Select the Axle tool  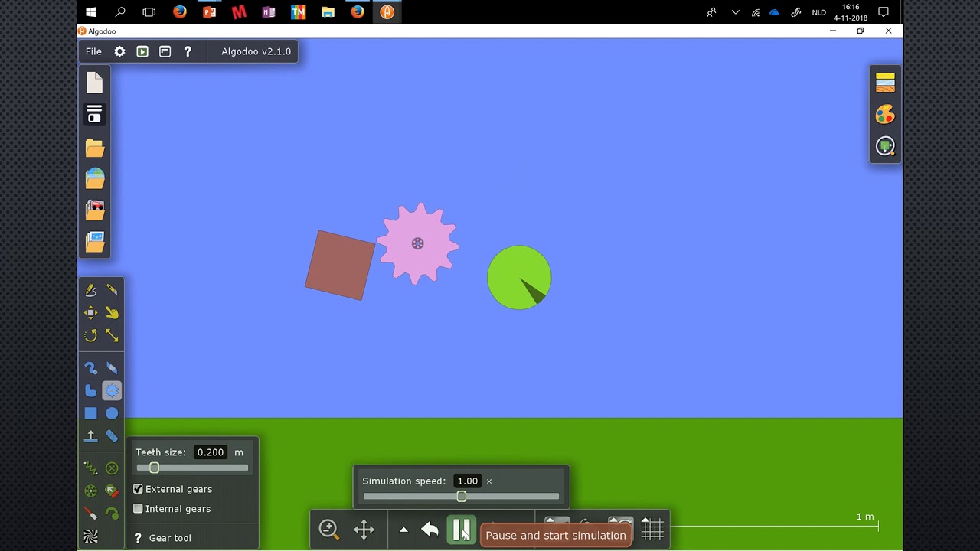coord(90,491)
